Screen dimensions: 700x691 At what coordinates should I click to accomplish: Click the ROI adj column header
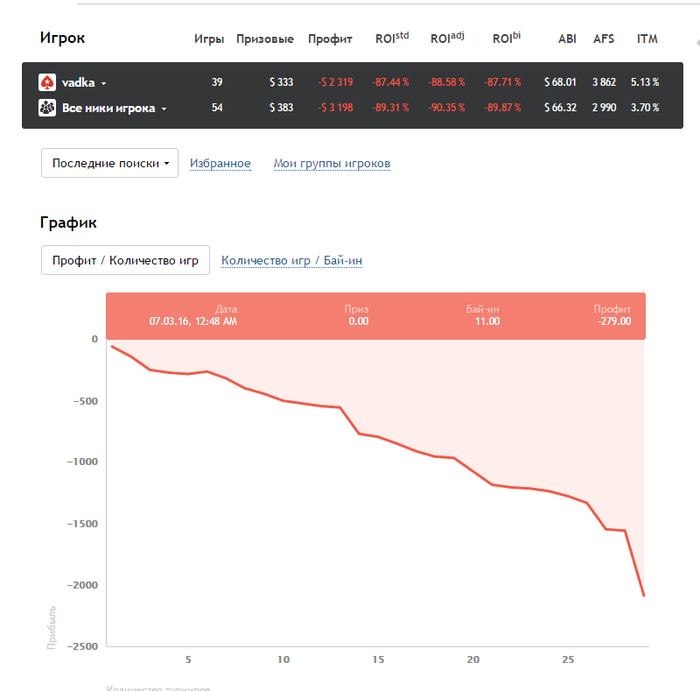(447, 39)
